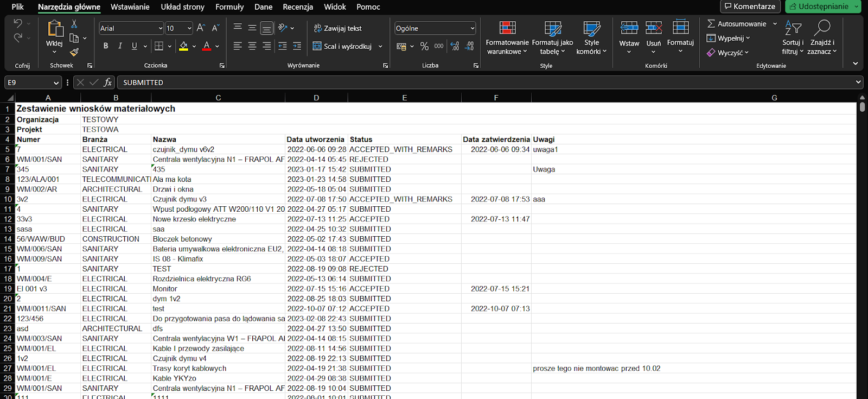
Task: Open the Formatuj cells menu
Action: tap(680, 37)
